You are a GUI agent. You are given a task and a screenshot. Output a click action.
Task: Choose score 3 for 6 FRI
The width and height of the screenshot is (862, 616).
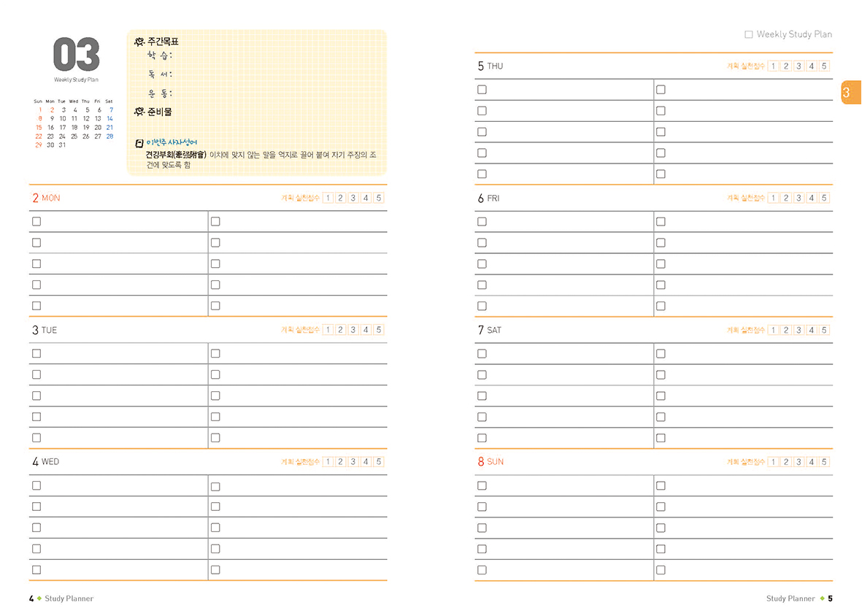(x=798, y=198)
